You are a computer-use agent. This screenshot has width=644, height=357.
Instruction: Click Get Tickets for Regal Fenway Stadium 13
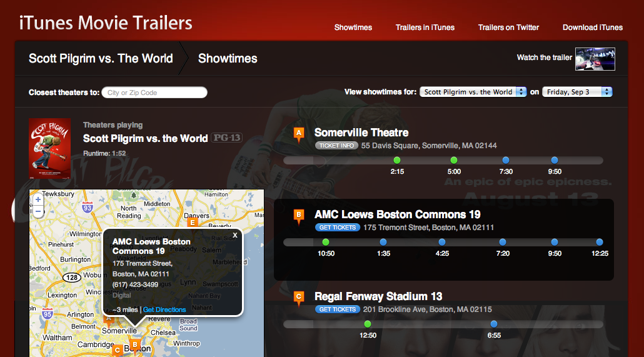tap(338, 309)
